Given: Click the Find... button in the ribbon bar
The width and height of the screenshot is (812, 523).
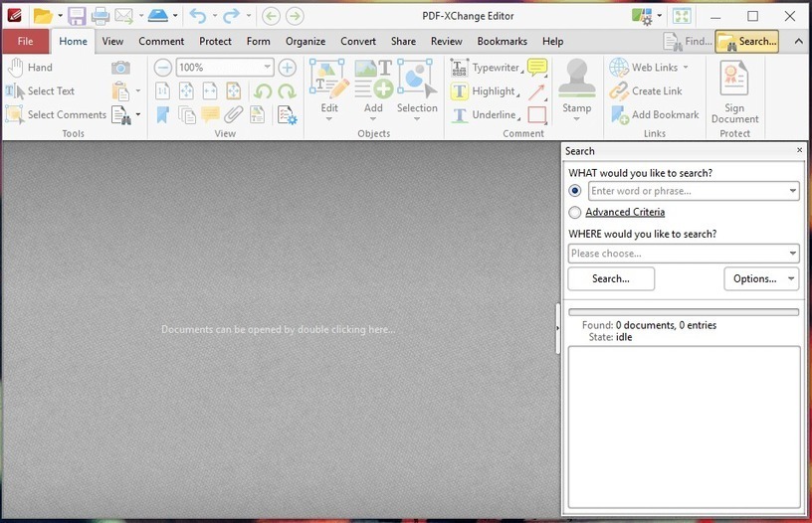Looking at the screenshot, I should [689, 41].
